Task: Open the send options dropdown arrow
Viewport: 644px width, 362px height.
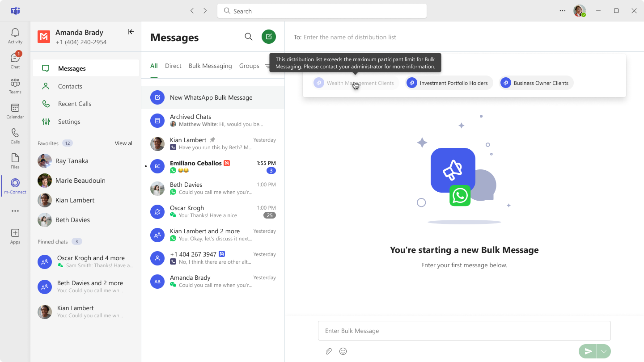Action: (604, 351)
